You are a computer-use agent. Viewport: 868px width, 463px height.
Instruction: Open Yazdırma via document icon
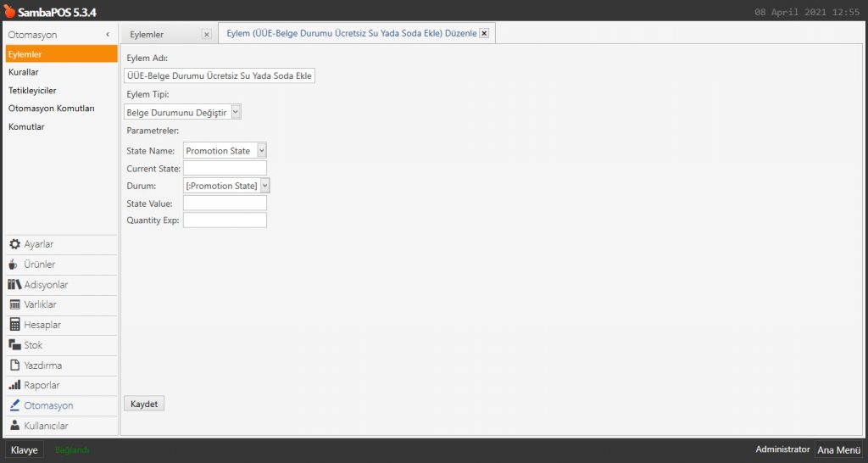pyautogui.click(x=14, y=365)
